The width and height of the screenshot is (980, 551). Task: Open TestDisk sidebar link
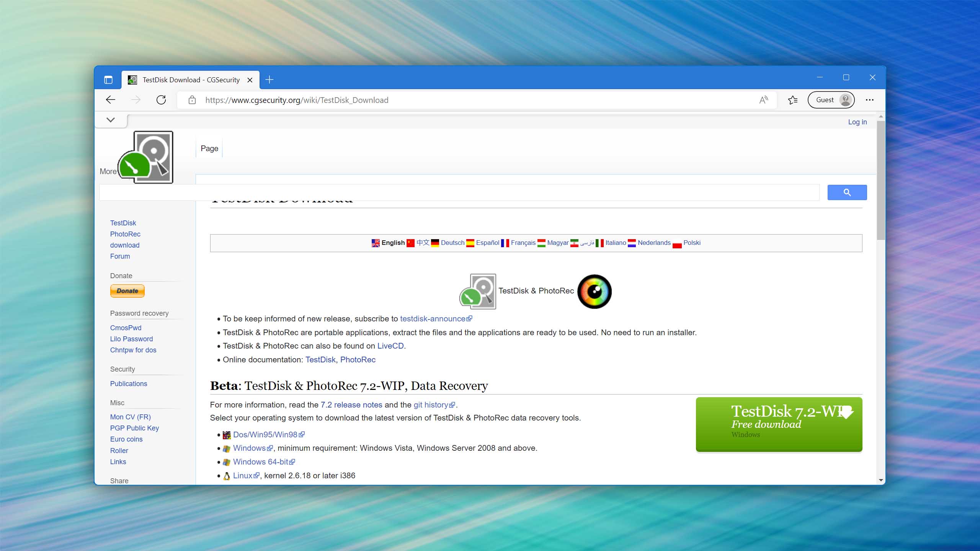123,223
